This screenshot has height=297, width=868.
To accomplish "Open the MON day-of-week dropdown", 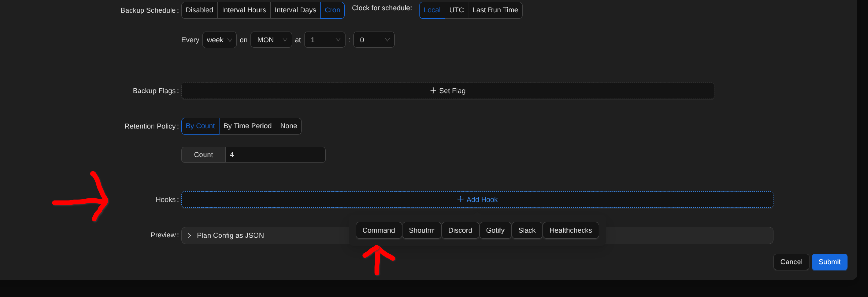I will (x=271, y=40).
